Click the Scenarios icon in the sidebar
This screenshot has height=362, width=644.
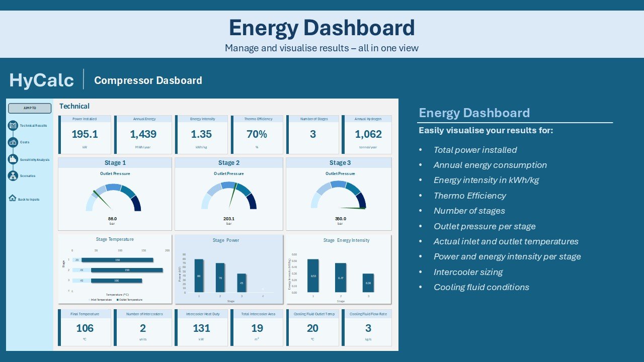tap(12, 175)
